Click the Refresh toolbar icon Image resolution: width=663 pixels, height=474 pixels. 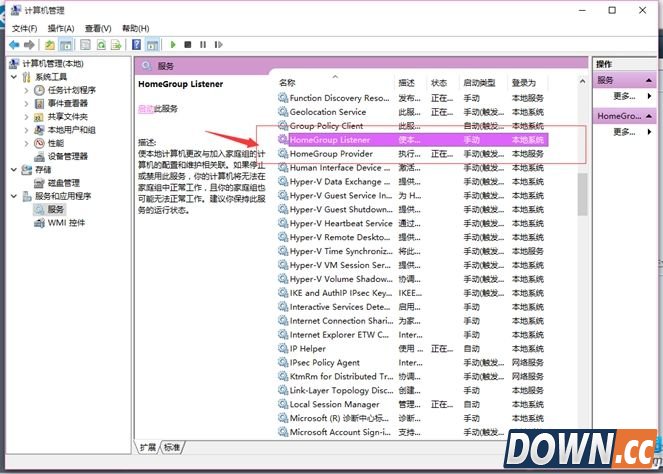[101, 44]
